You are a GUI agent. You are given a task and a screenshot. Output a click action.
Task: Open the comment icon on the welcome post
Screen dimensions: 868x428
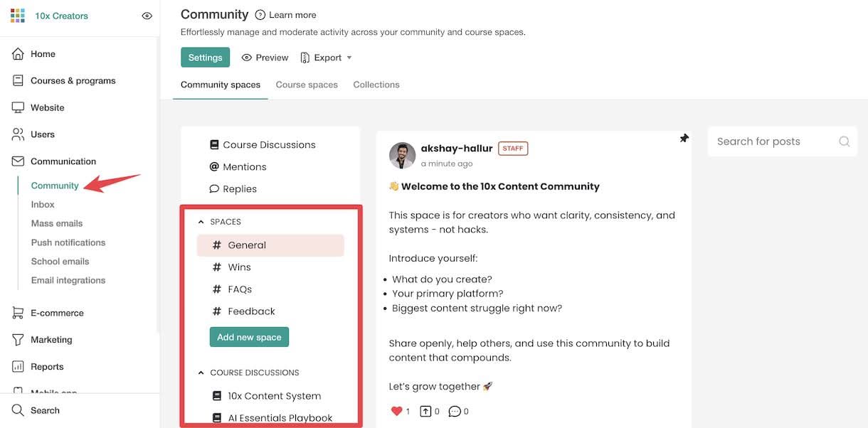455,411
